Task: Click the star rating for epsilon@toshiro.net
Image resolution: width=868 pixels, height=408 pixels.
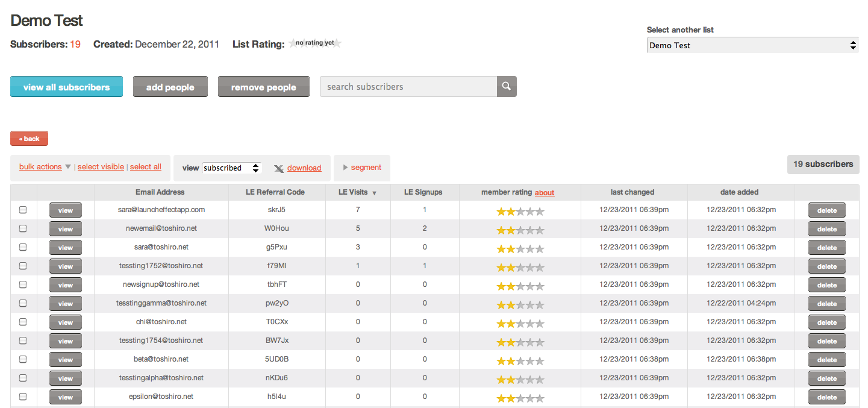Action: point(520,398)
